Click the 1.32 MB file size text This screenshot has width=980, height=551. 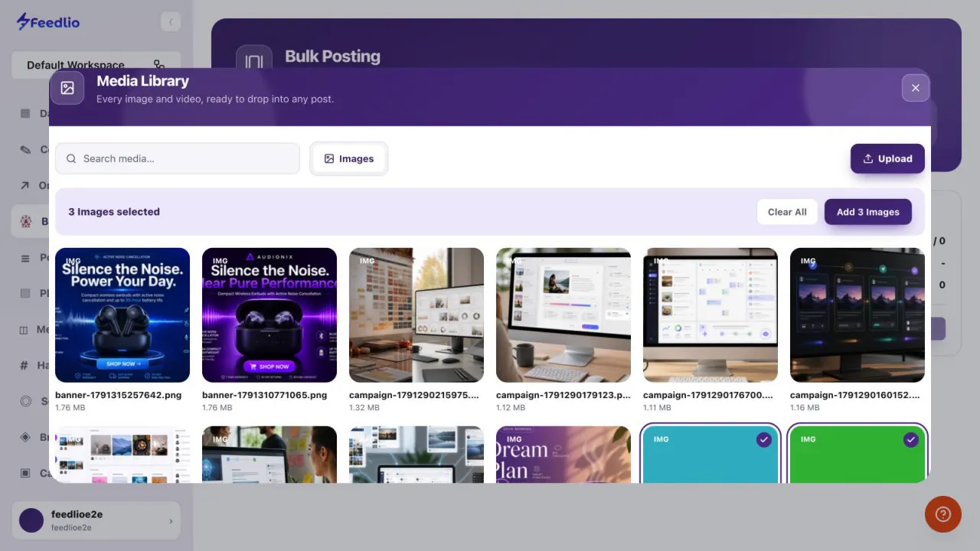click(x=364, y=408)
